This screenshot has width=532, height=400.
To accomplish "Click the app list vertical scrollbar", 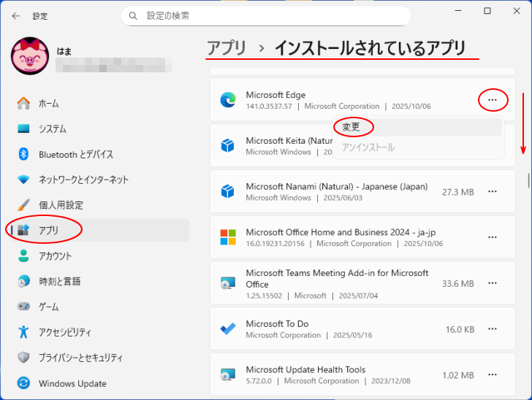I will pyautogui.click(x=528, y=180).
